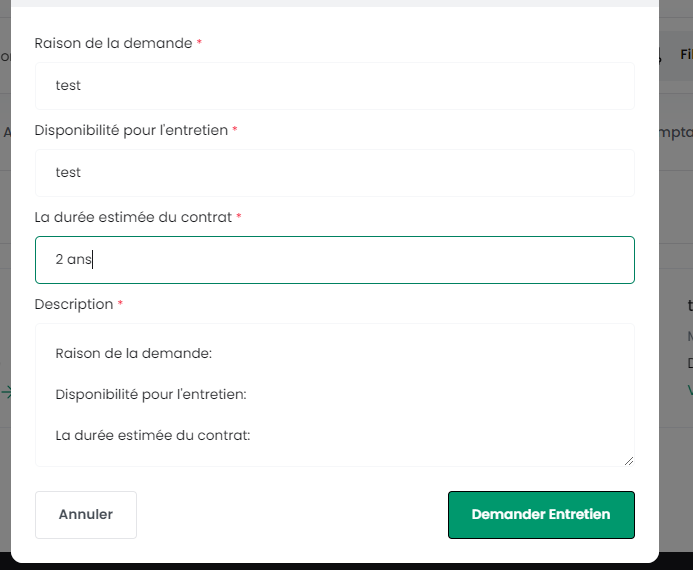Grab the Description textarea resize handle
This screenshot has height=570, width=693.
(629, 461)
